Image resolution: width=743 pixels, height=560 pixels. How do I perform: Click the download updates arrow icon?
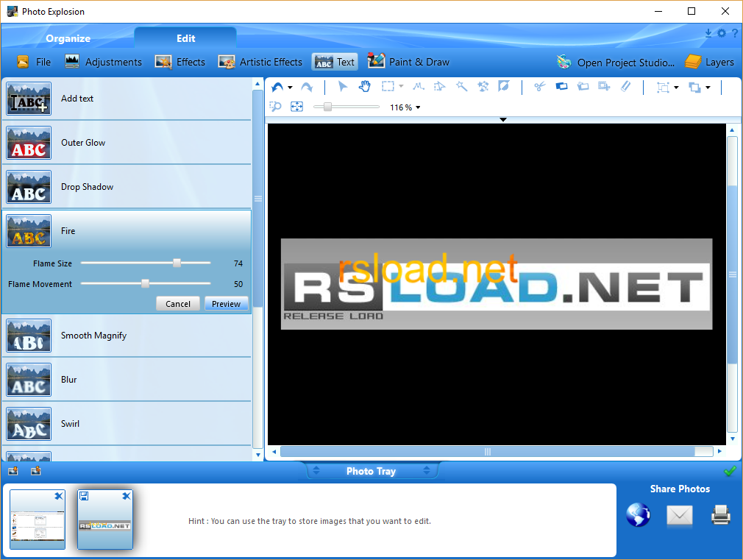click(708, 33)
